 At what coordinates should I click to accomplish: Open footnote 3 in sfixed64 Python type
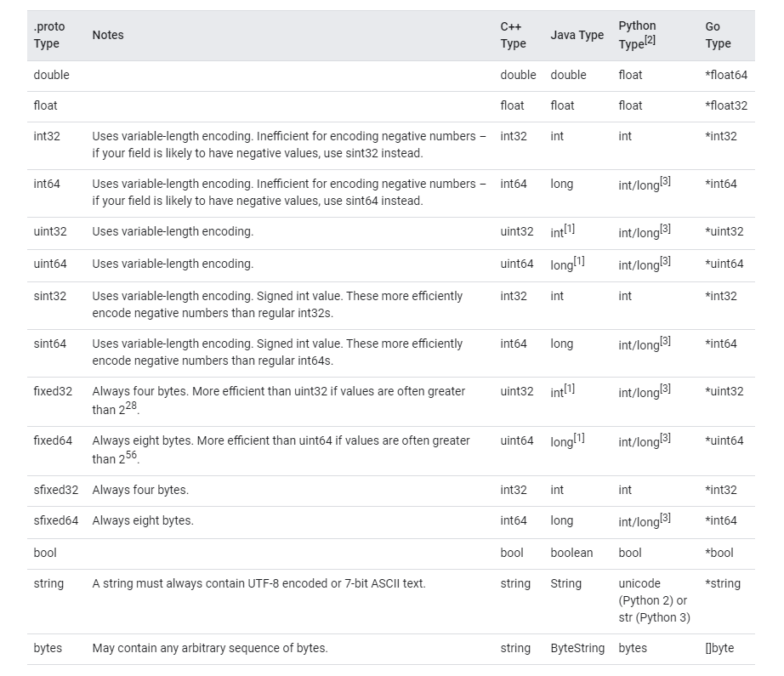pyautogui.click(x=666, y=517)
